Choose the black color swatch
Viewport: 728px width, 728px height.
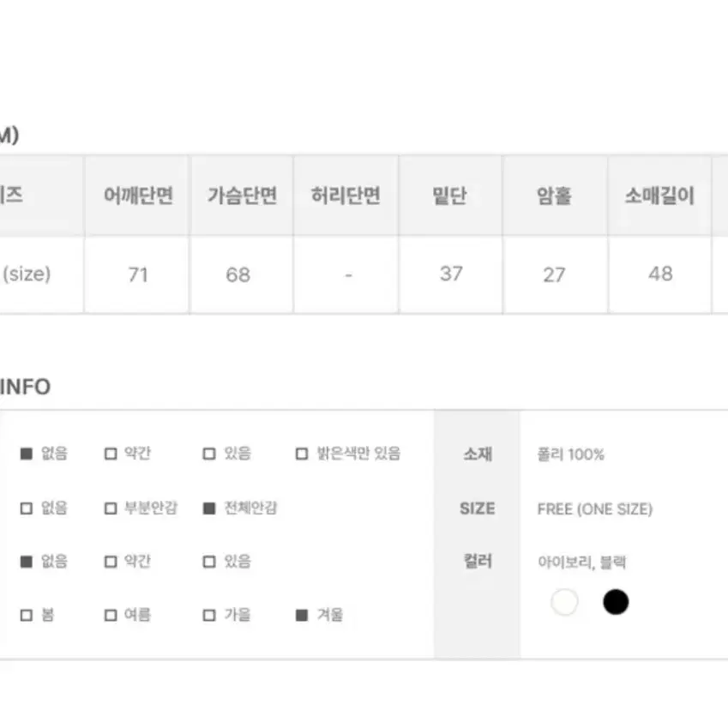point(616,602)
